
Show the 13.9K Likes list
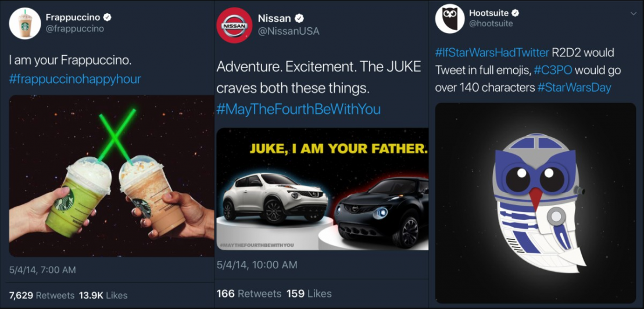[x=103, y=295]
